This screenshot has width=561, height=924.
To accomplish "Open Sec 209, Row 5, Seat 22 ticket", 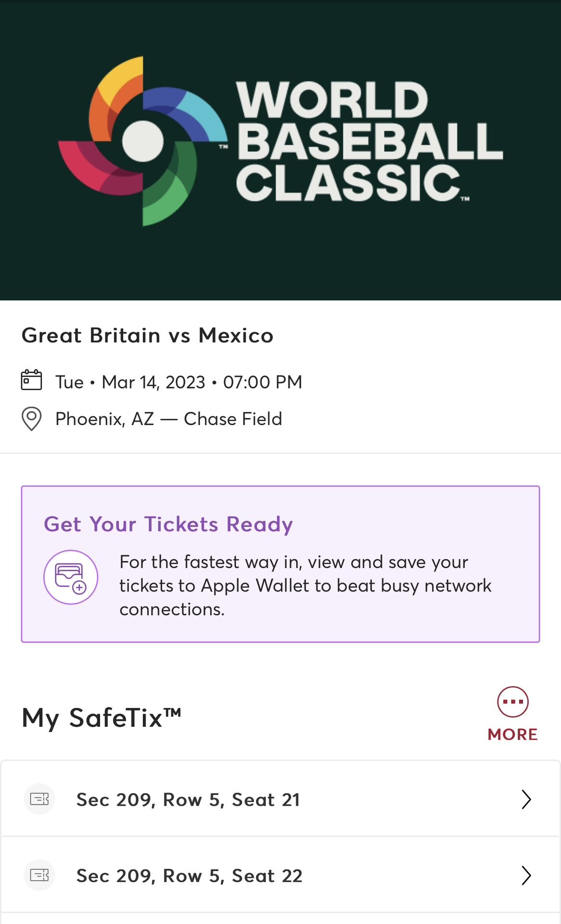I will 190,876.
